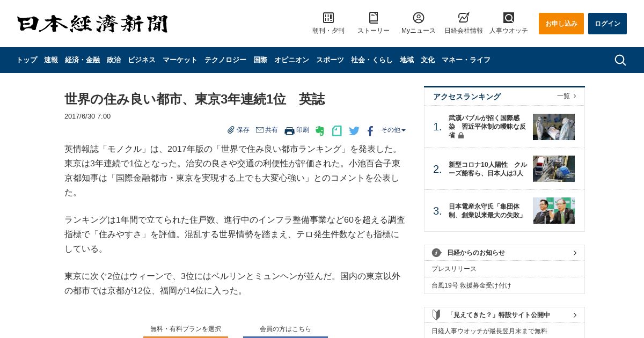Open the 経済・金融 section
Image resolution: width=644 pixels, height=338 pixels.
click(x=83, y=60)
